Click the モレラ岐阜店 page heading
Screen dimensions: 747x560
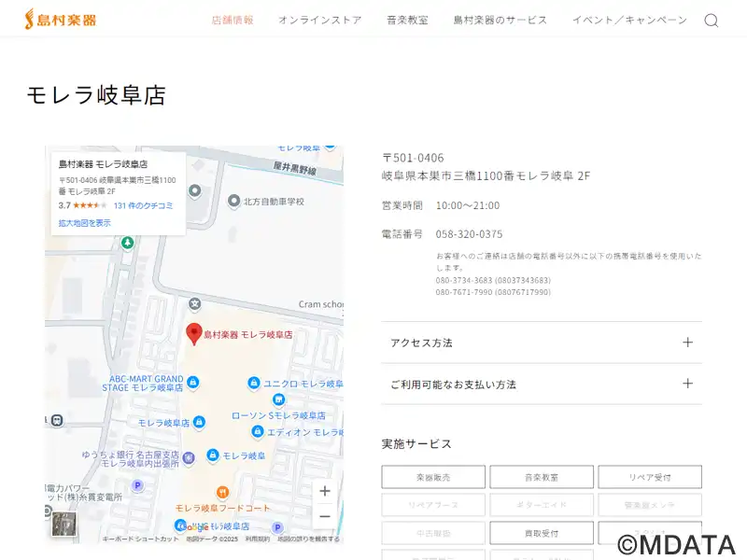point(96,95)
